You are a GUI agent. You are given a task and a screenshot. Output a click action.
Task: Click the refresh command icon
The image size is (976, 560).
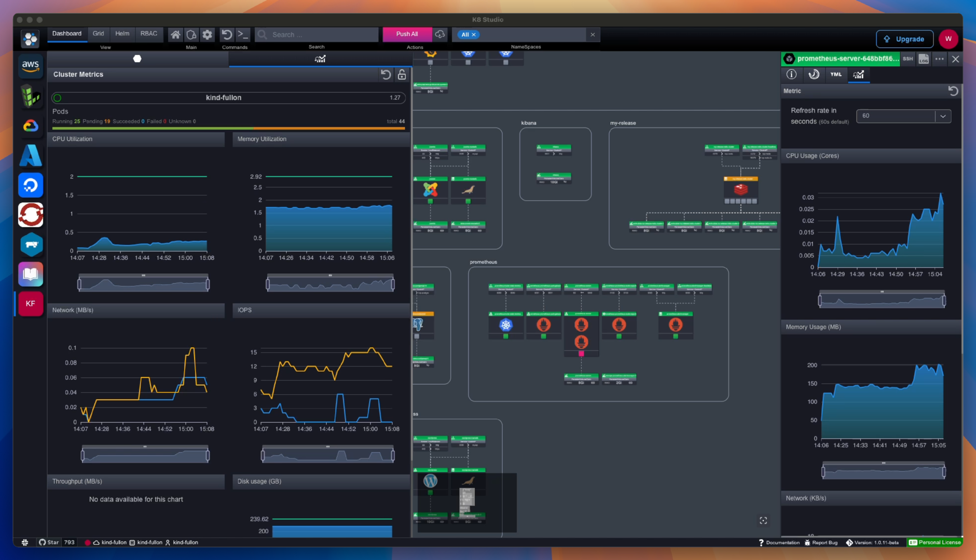pyautogui.click(x=227, y=35)
